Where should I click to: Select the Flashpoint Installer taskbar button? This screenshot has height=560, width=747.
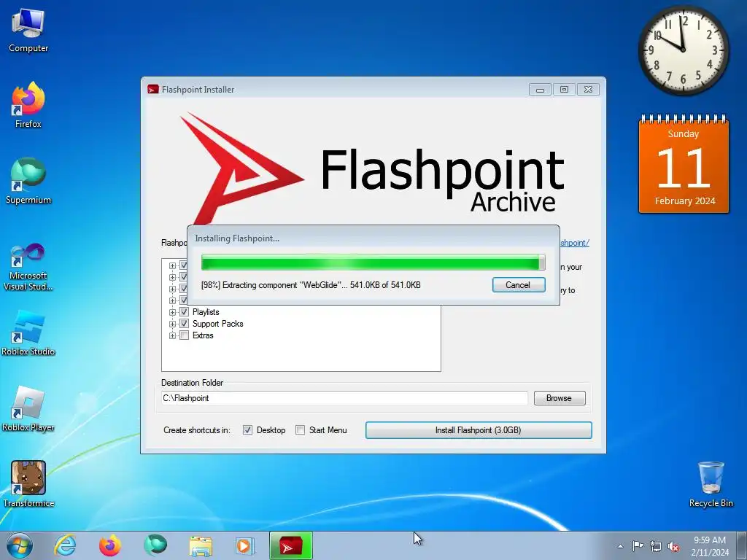(x=291, y=545)
